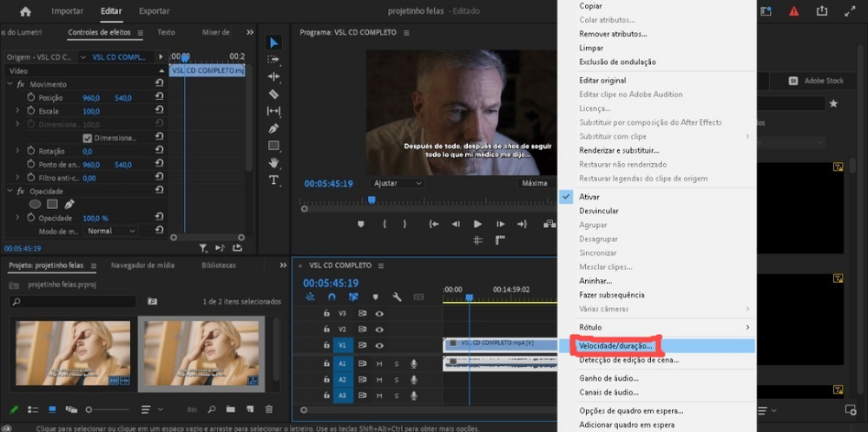Screen dimensions: 868x432
Task: Delete selected item with trash icon
Action: point(269,409)
